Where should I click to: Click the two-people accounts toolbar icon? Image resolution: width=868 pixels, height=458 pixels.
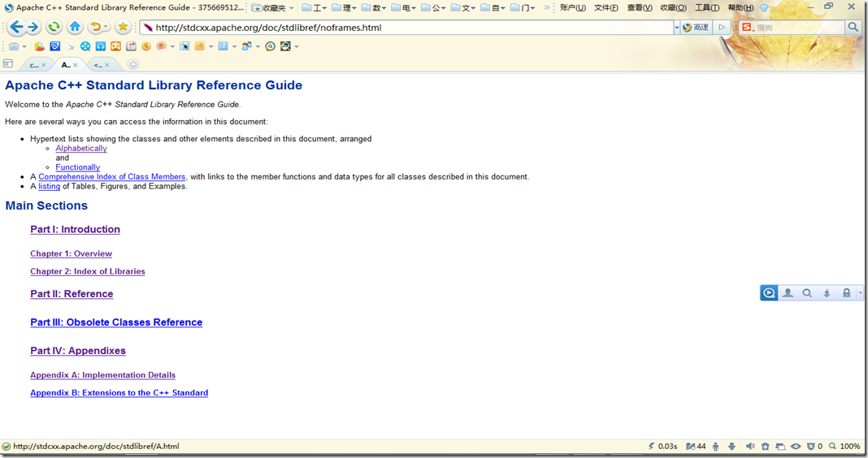tap(246, 46)
